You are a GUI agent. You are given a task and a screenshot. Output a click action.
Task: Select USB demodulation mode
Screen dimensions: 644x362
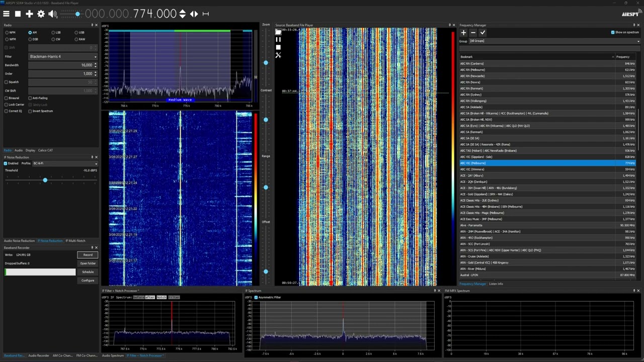click(x=79, y=33)
